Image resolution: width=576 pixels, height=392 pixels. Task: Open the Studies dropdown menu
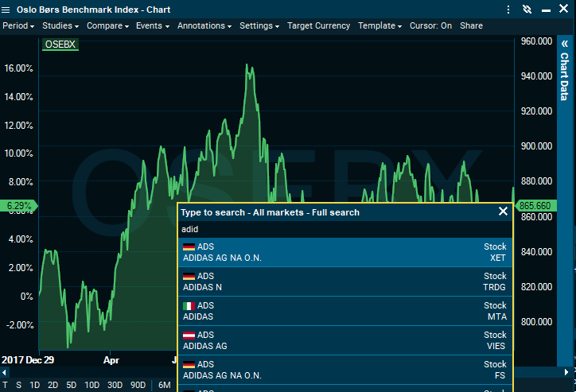[x=60, y=25]
